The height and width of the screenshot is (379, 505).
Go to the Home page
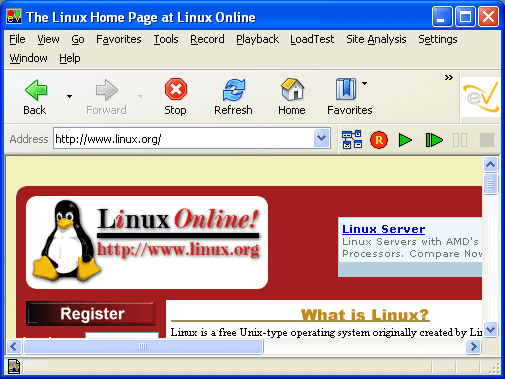[x=292, y=96]
